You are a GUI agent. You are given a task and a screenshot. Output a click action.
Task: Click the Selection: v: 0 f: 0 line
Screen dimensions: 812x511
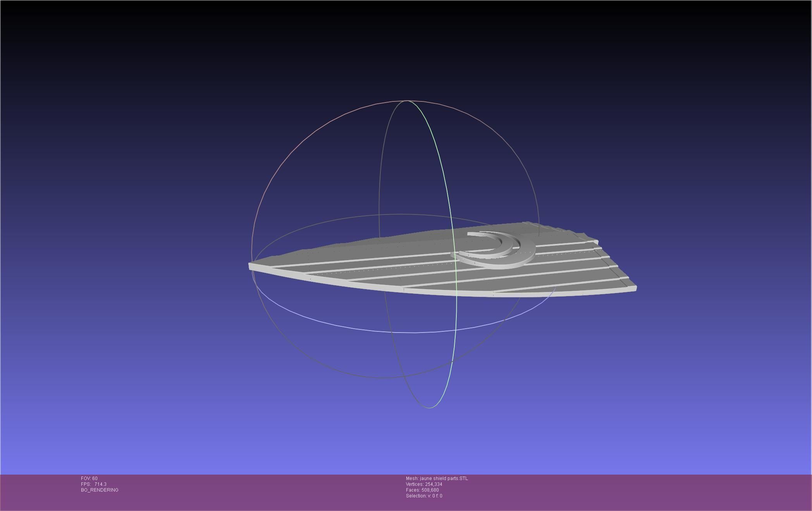point(424,496)
